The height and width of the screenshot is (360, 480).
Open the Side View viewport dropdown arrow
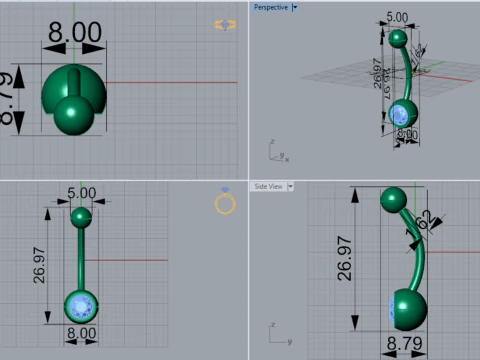pos(290,187)
